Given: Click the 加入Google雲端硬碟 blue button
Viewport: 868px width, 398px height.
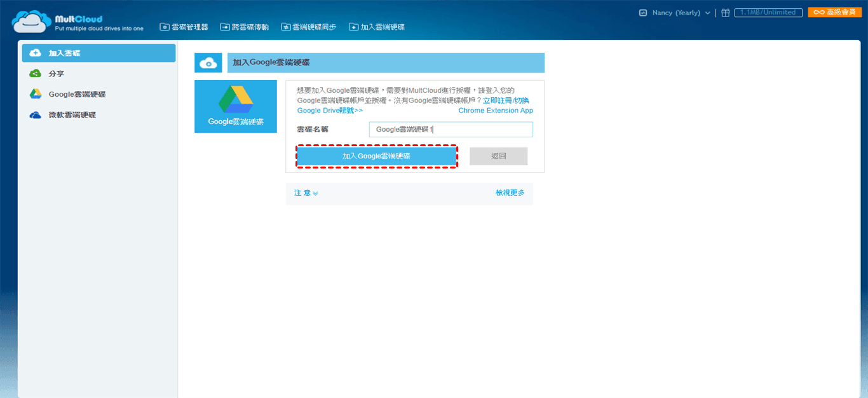Looking at the screenshot, I should [x=377, y=156].
